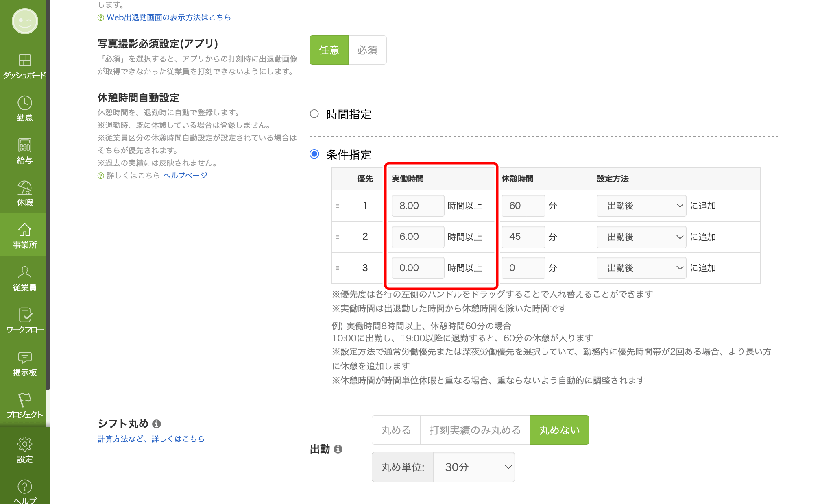Expand 出勤後 dropdown in priority 1 row
The height and width of the screenshot is (504, 833).
pos(641,206)
